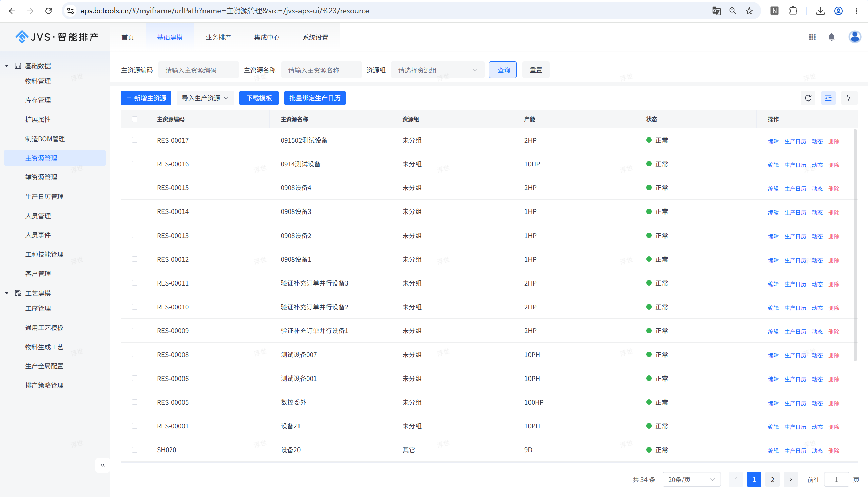Toggle the table row density icon
The width and height of the screenshot is (868, 497).
tap(828, 98)
